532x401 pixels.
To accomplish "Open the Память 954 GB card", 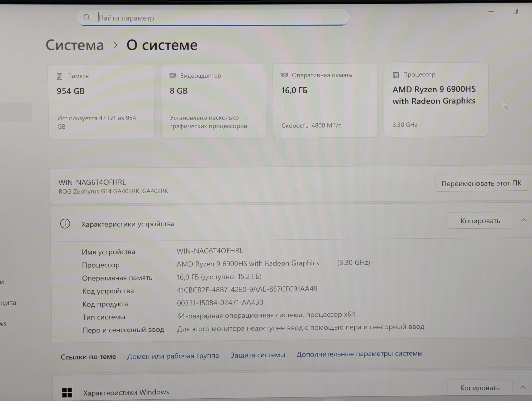I will 102,101.
